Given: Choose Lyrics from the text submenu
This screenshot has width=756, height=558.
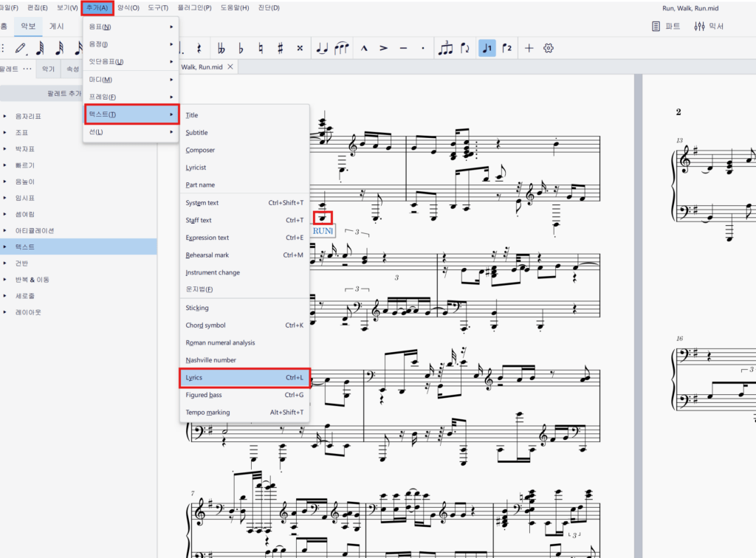Looking at the screenshot, I should (x=244, y=378).
